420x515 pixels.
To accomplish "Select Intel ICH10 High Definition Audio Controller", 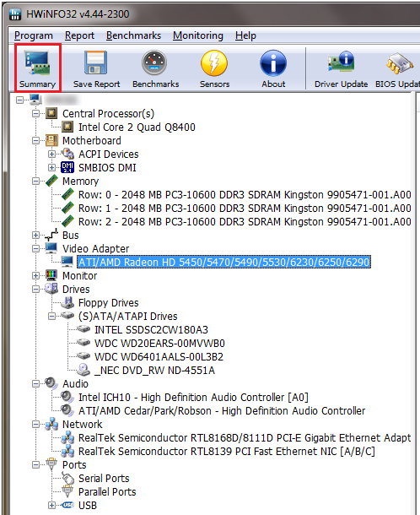I will click(x=193, y=398).
